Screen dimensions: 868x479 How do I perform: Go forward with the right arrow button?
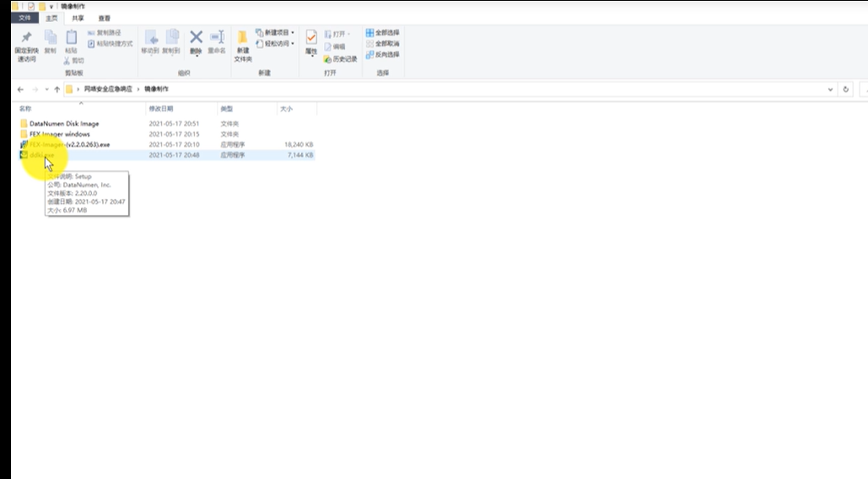tap(35, 89)
